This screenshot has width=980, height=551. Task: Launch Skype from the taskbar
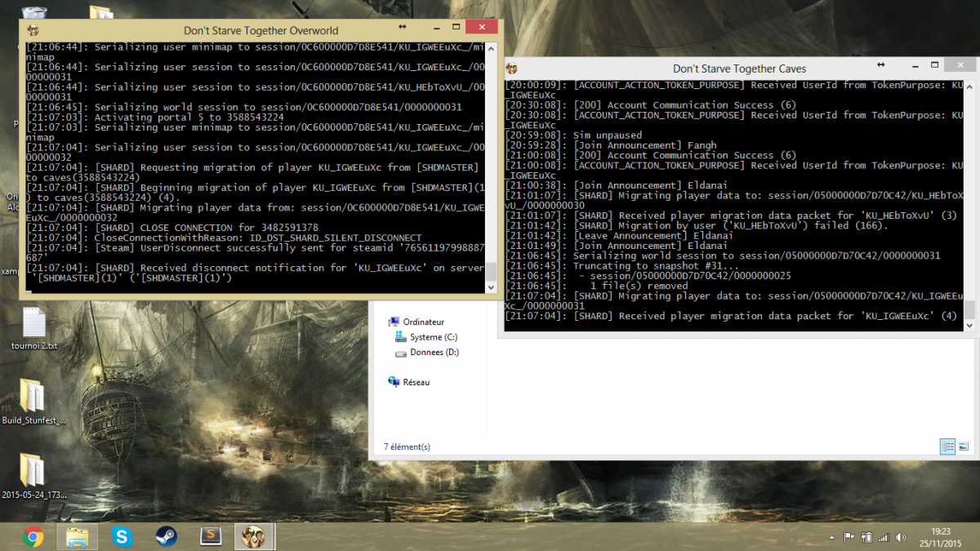[x=122, y=536]
